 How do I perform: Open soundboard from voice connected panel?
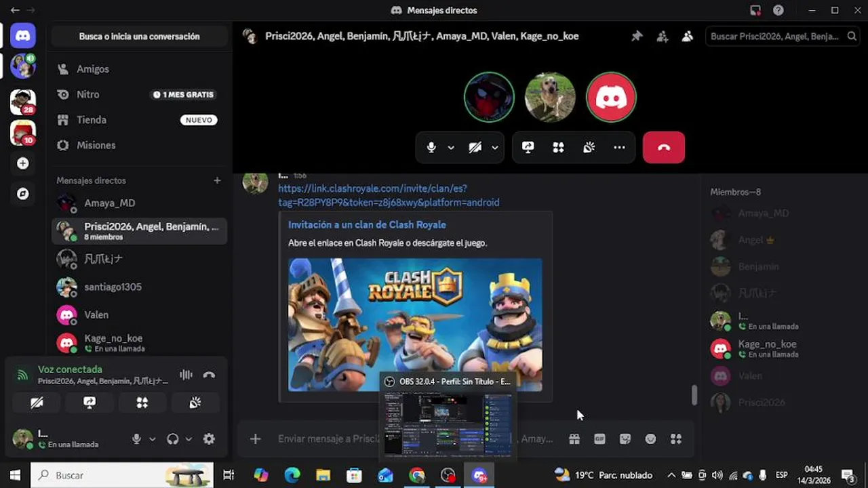pyautogui.click(x=195, y=403)
